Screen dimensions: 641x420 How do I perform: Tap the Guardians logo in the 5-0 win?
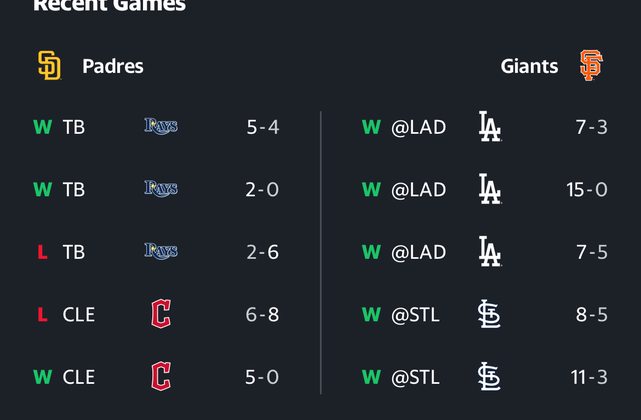pos(160,377)
